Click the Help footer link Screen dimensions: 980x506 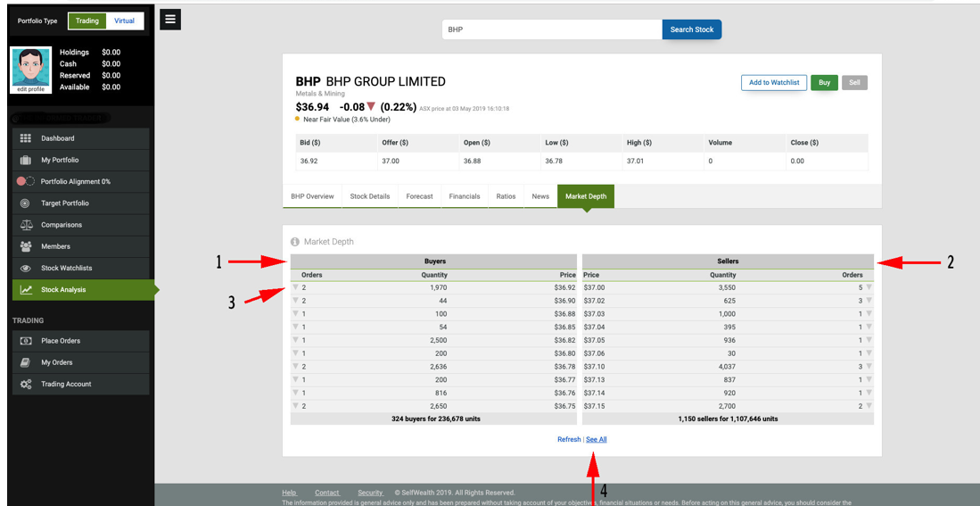click(289, 493)
